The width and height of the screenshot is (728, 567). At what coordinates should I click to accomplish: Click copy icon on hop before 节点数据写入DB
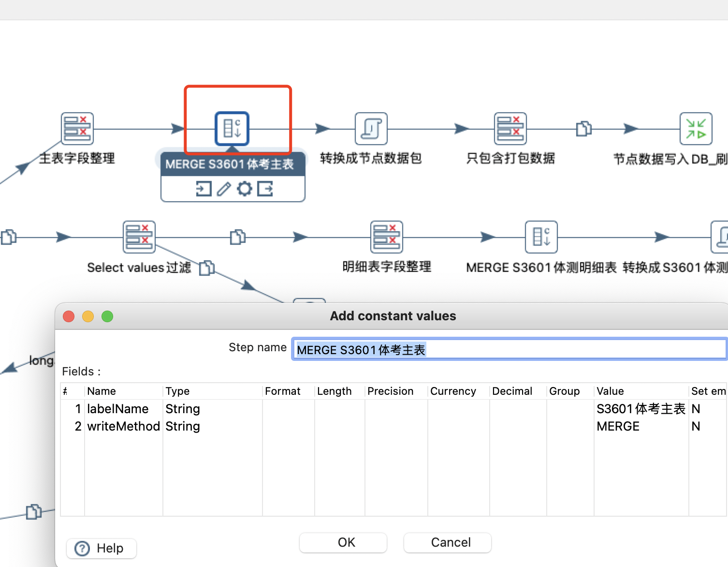pos(583,129)
